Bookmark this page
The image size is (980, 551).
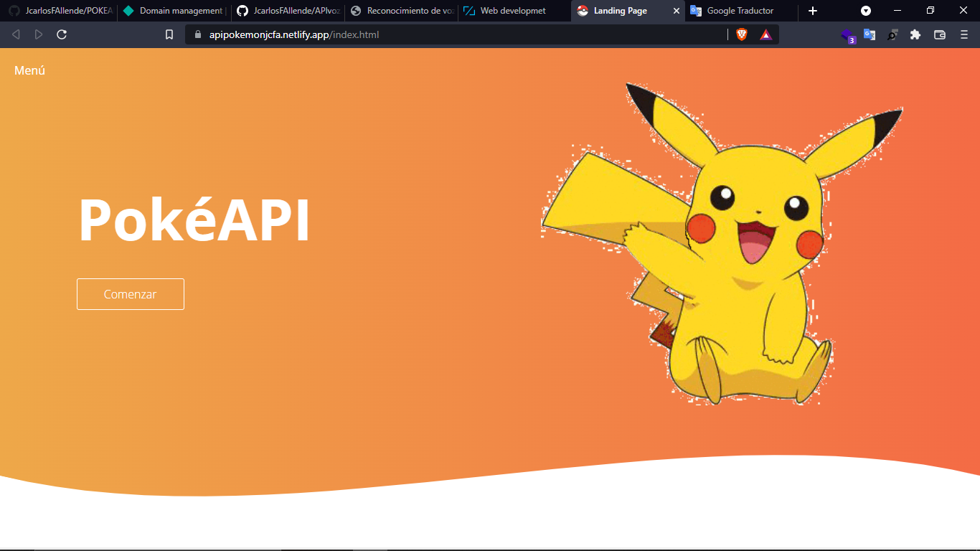point(169,34)
